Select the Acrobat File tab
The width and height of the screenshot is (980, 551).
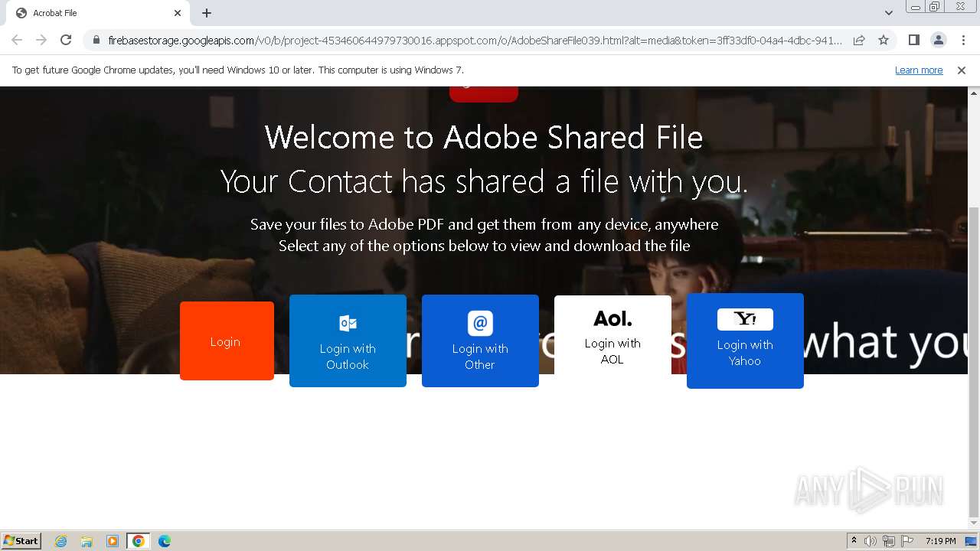point(98,13)
